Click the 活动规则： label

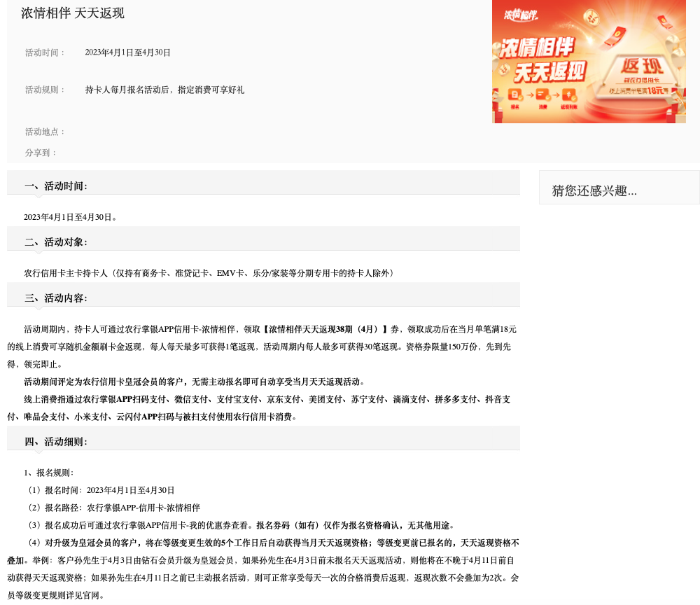coord(45,90)
